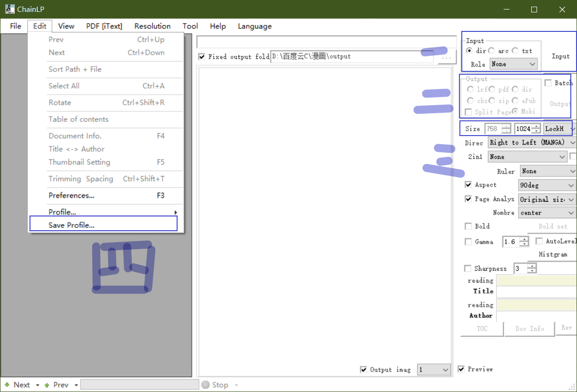The image size is (577, 392).
Task: Open the PDF [iText] menu
Action: (104, 26)
